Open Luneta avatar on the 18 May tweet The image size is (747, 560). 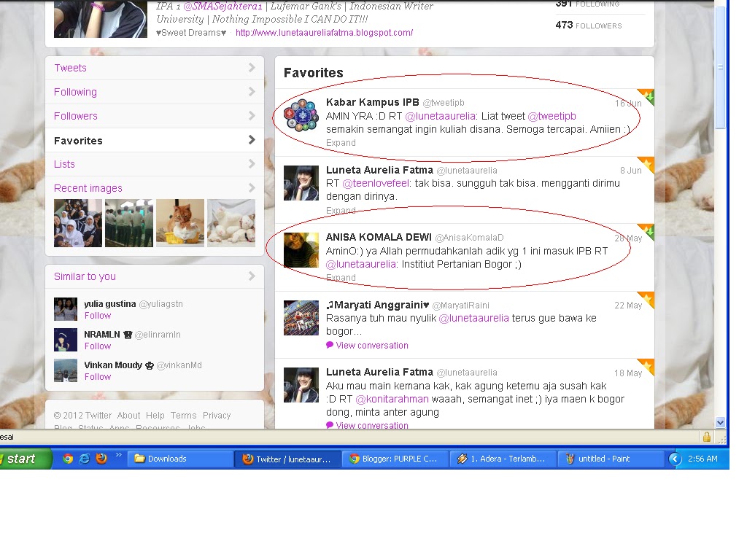click(301, 385)
